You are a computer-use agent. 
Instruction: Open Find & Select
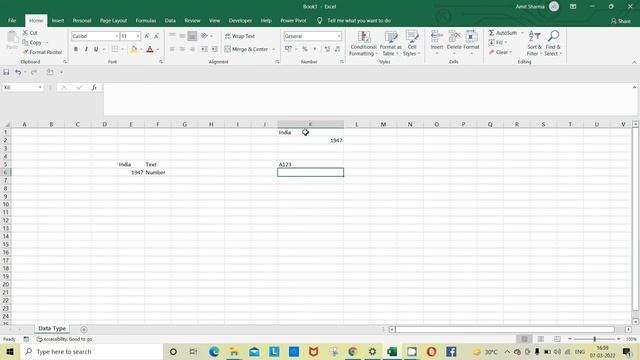click(x=553, y=43)
